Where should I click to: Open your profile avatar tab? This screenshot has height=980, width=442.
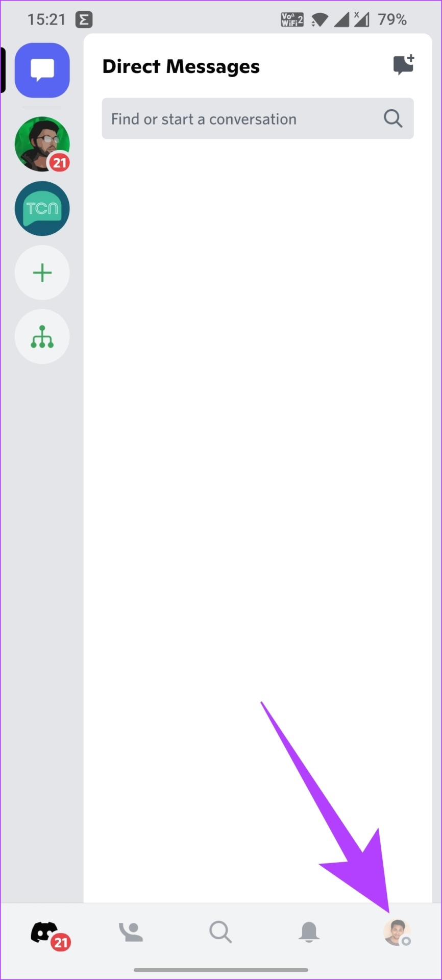click(x=397, y=933)
